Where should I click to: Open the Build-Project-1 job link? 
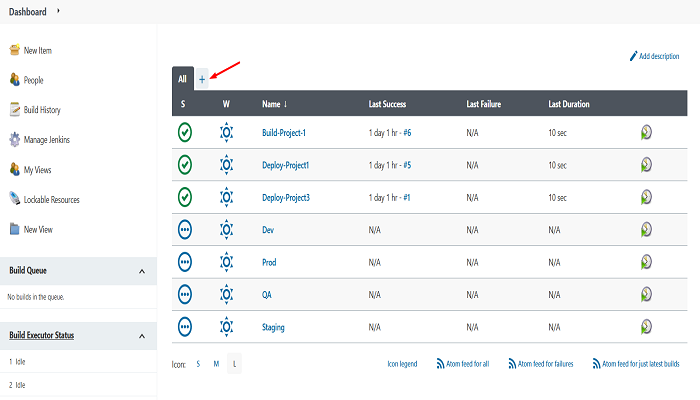pyautogui.click(x=284, y=133)
